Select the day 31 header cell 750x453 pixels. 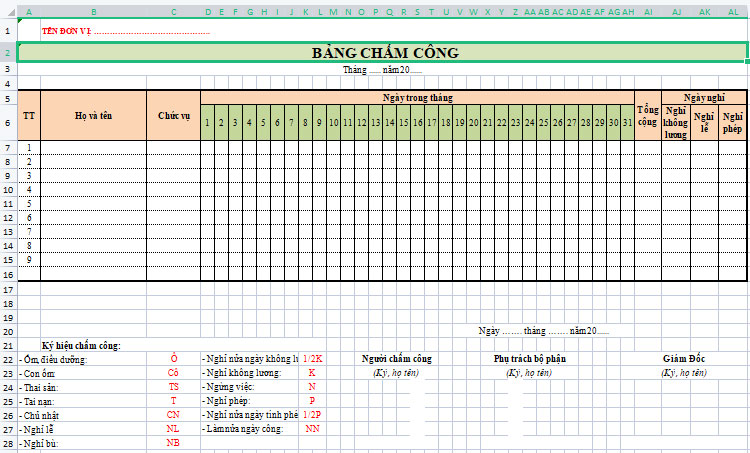coord(626,123)
